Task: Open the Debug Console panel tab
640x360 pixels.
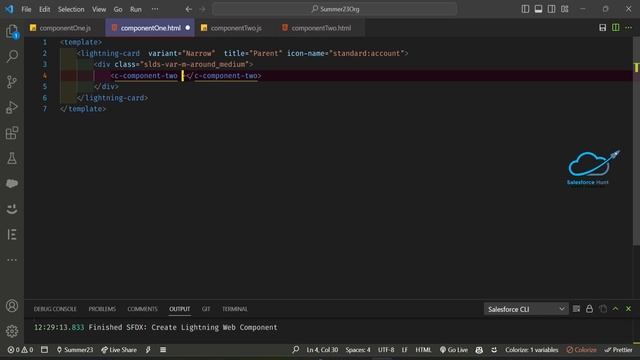Action: coord(55,309)
